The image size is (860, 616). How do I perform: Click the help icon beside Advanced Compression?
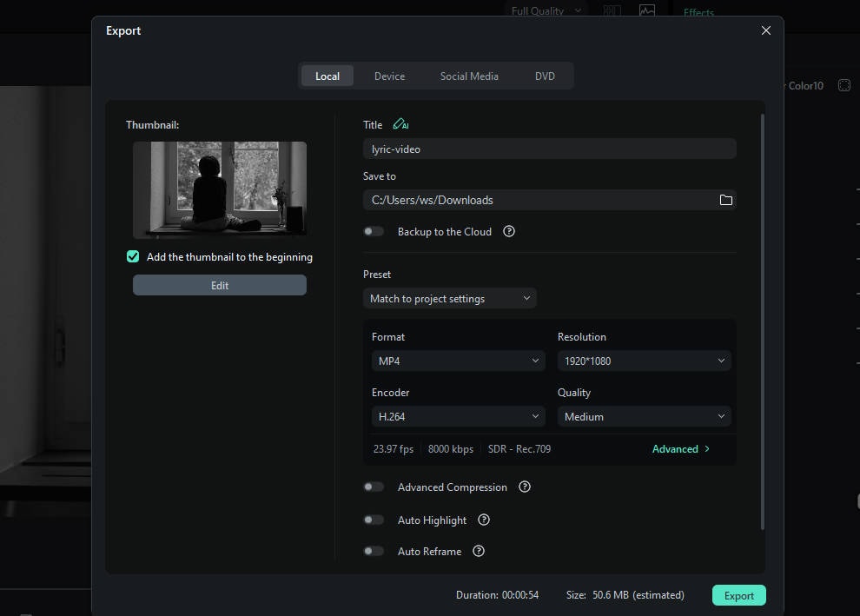click(524, 487)
